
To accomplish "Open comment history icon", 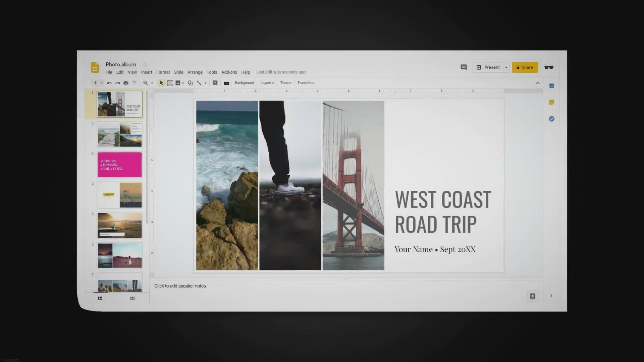I will coord(464,67).
